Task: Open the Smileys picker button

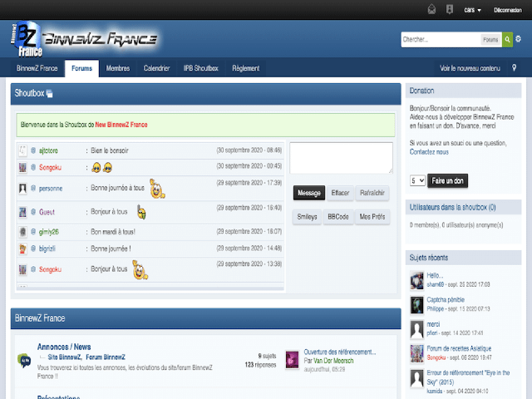Action: 307,217
